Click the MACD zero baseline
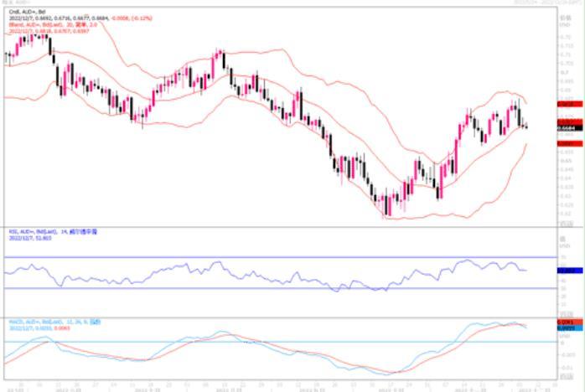Viewport: 585px width, 392px height. (251, 341)
